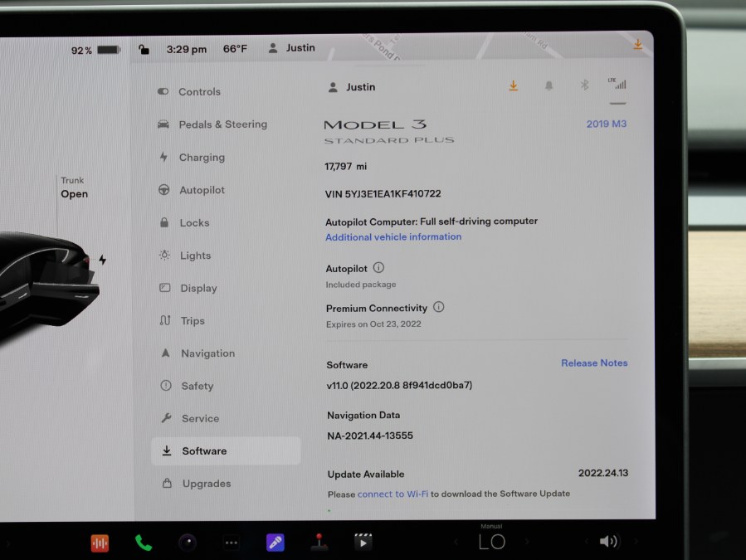This screenshot has height=560, width=746.
Task: Open the camera app in dock
Action: 188,543
